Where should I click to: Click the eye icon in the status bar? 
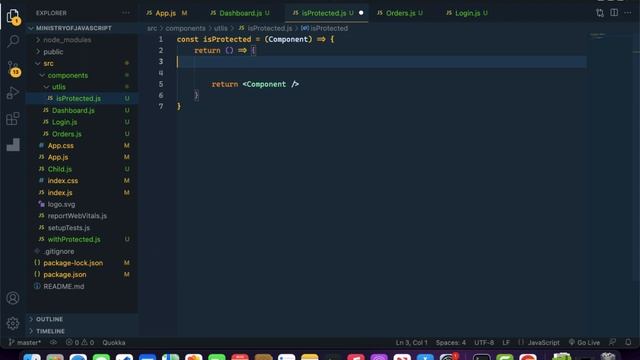click(53, 342)
